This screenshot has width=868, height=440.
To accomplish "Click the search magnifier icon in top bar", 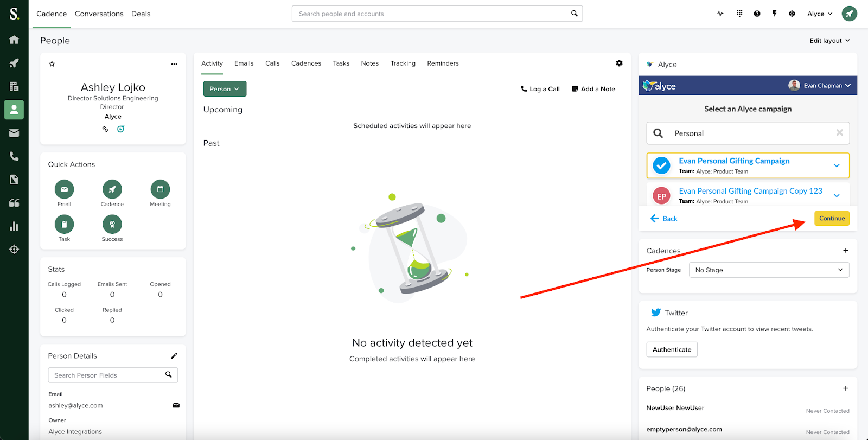I will [575, 14].
